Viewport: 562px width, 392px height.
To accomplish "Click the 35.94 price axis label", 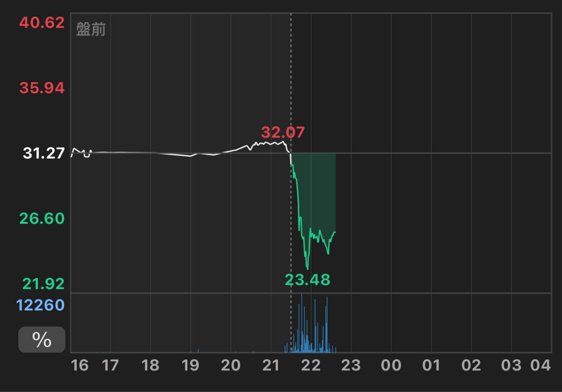I will (x=42, y=88).
